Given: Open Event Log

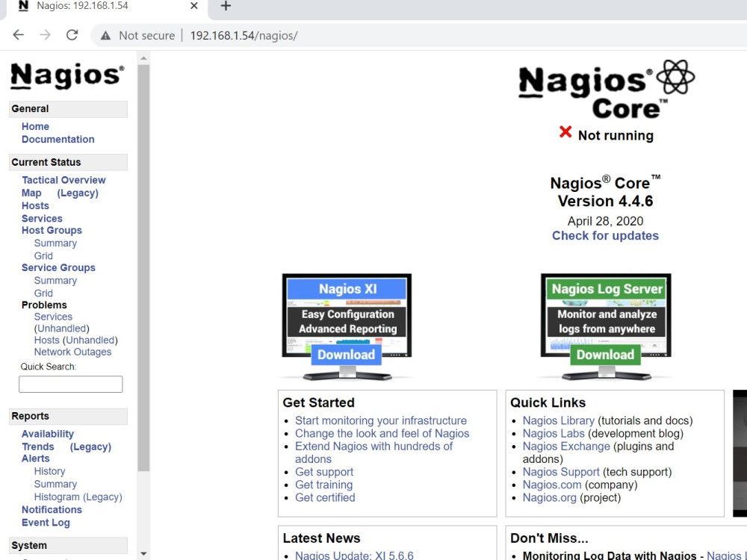Looking at the screenshot, I should click(x=46, y=523).
